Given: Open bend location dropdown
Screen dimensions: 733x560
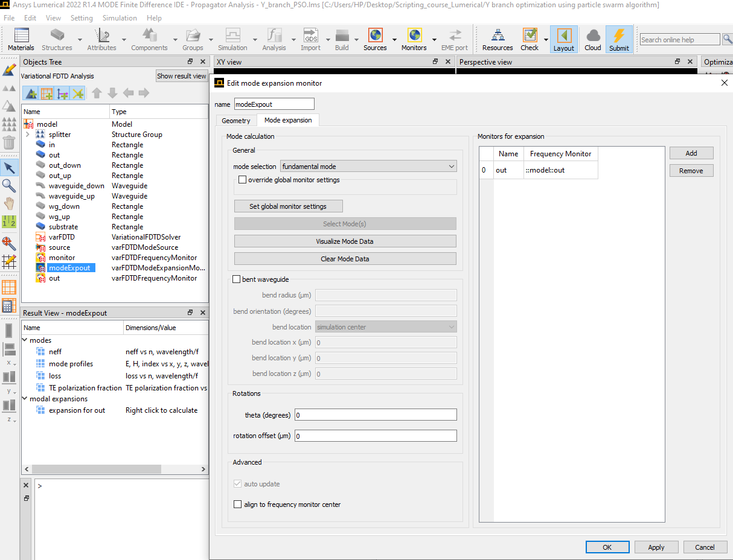Looking at the screenshot, I should pyautogui.click(x=386, y=327).
